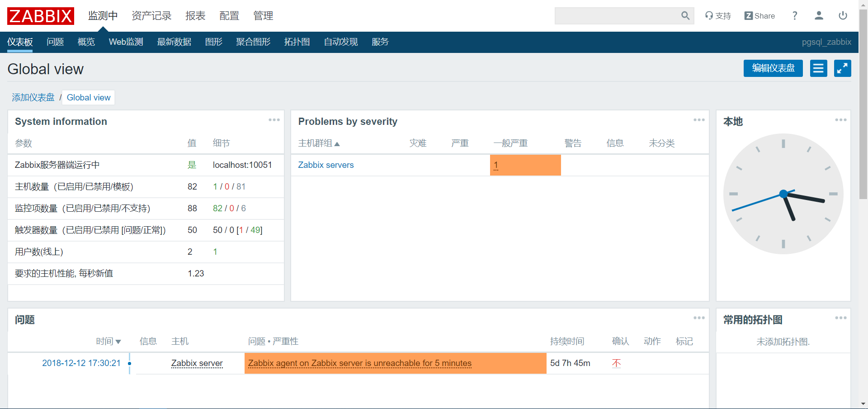The image size is (868, 409).
Task: Go to Web监测 submenu tab
Action: [x=126, y=42]
